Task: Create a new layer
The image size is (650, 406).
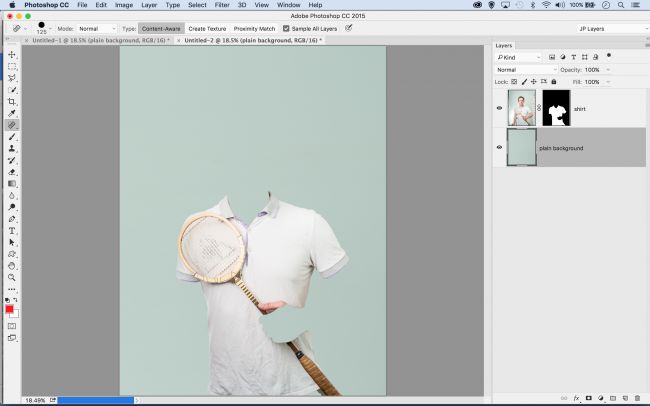Action: tap(625, 398)
